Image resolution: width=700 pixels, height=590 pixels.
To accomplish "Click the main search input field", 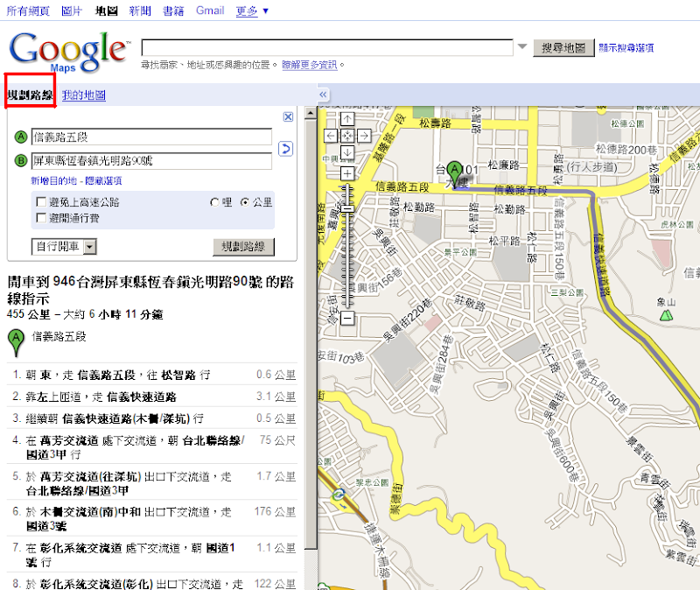I will [326, 47].
